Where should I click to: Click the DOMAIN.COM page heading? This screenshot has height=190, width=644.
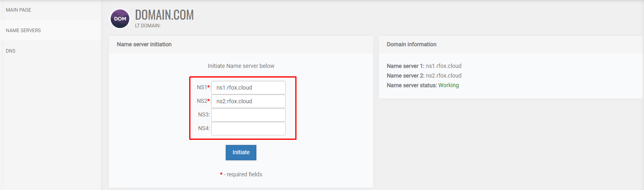(x=164, y=15)
